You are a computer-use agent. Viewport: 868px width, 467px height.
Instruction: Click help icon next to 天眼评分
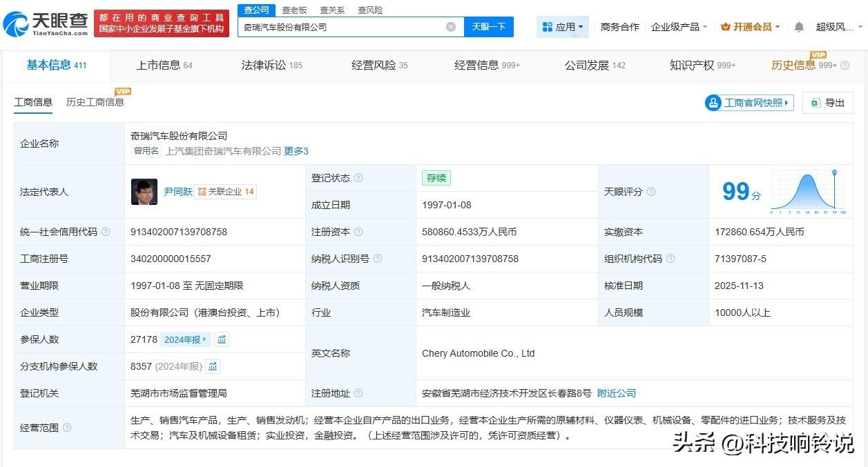click(x=651, y=192)
